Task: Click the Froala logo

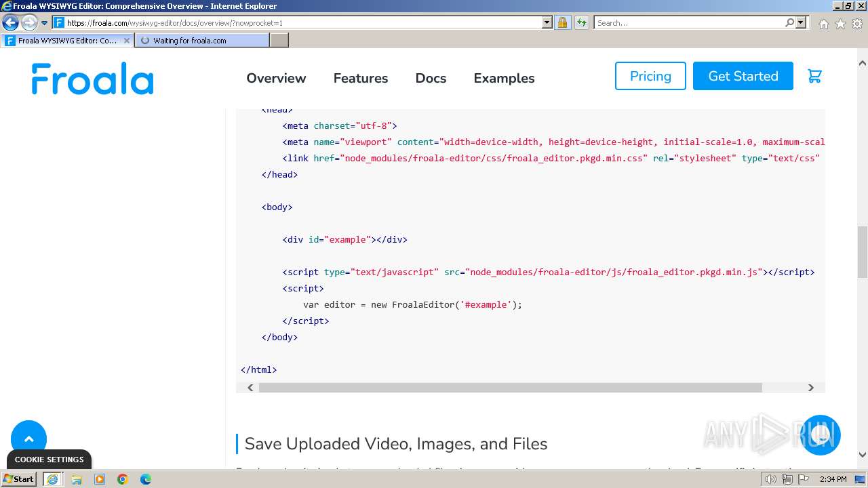Action: pos(92,79)
